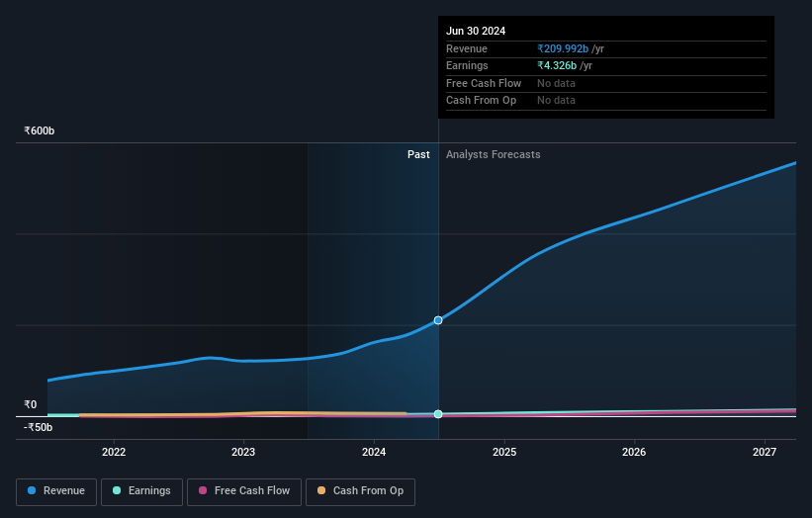Click the Jun 30 2024 tooltip date
The image size is (812, 518).
point(476,31)
